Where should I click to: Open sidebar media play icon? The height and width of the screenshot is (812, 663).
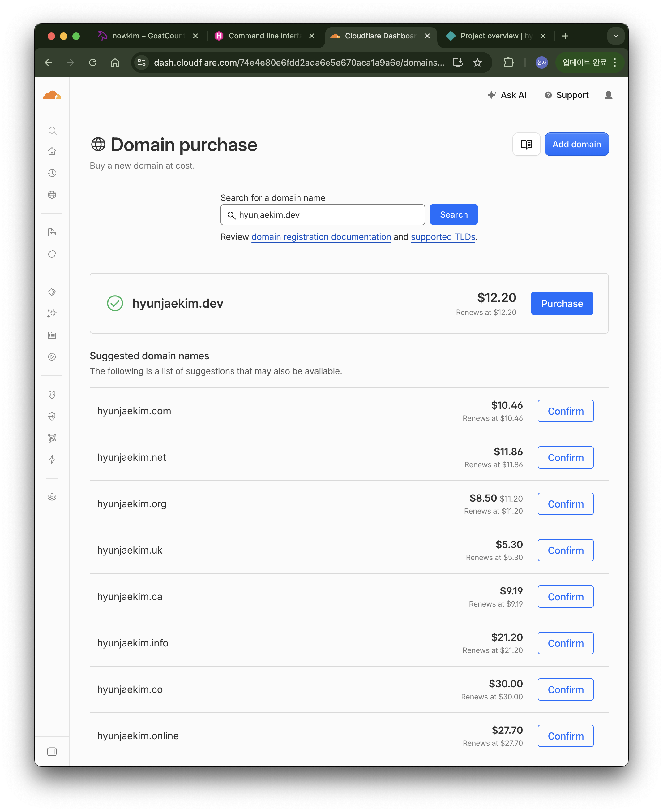(x=52, y=357)
